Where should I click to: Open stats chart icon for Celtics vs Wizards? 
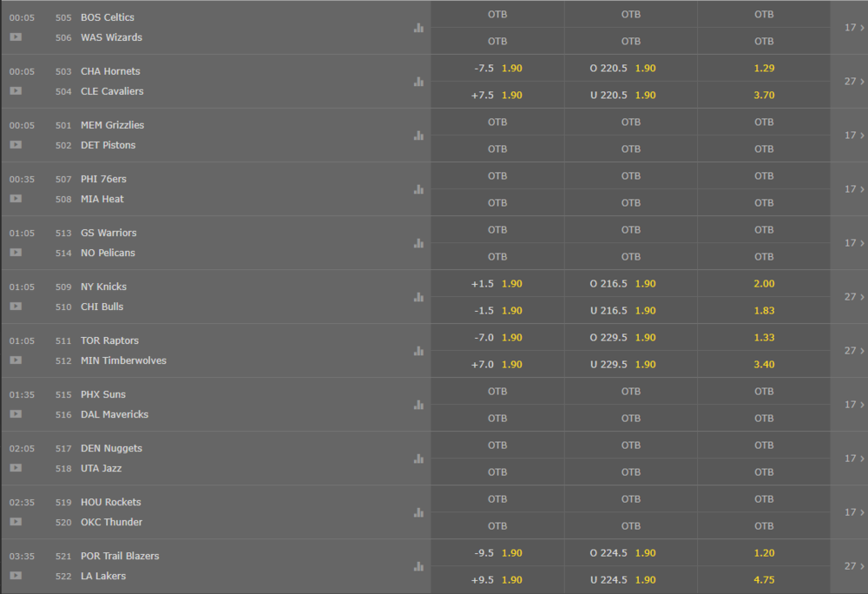(418, 28)
